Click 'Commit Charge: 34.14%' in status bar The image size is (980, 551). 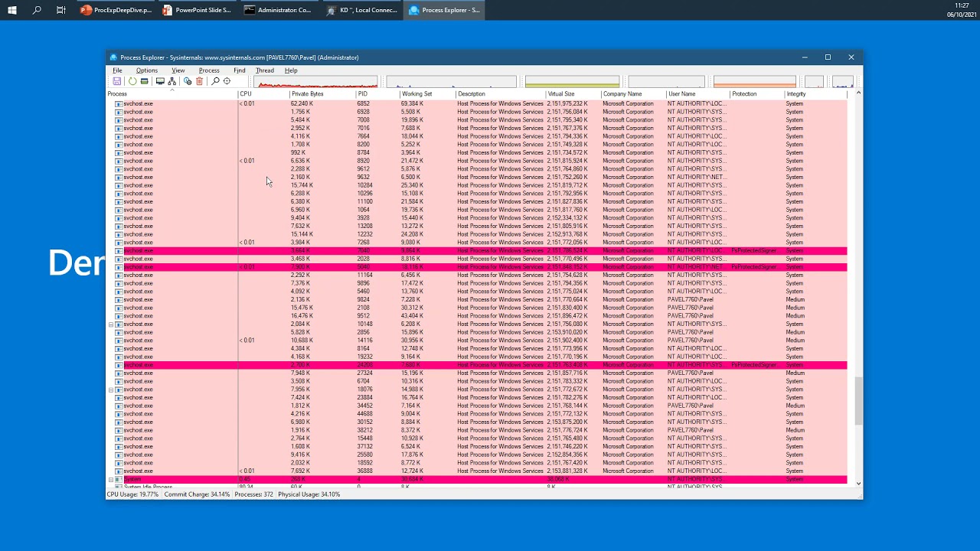[197, 494]
